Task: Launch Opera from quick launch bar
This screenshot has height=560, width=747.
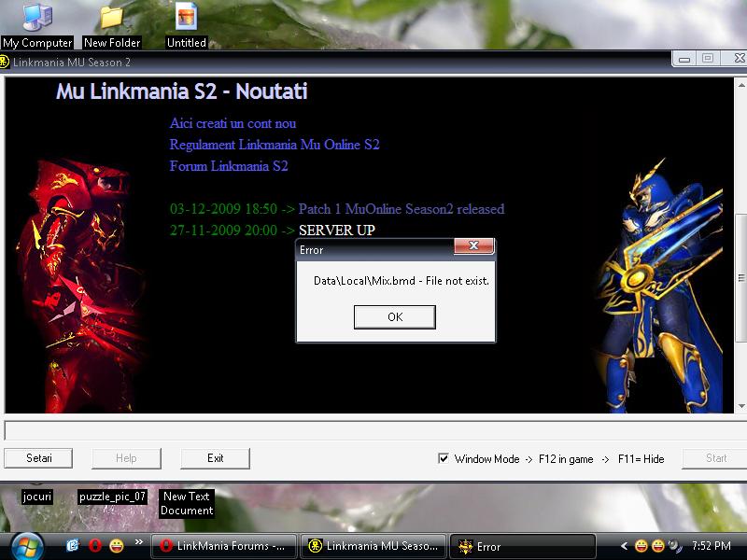Action: (x=95, y=546)
